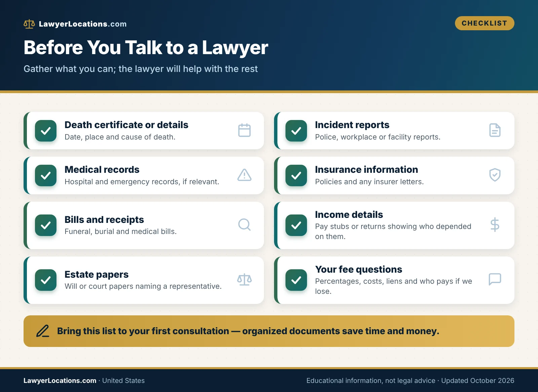Click 'Date, place and cause of death.'
The width and height of the screenshot is (538, 392).
pyautogui.click(x=120, y=137)
